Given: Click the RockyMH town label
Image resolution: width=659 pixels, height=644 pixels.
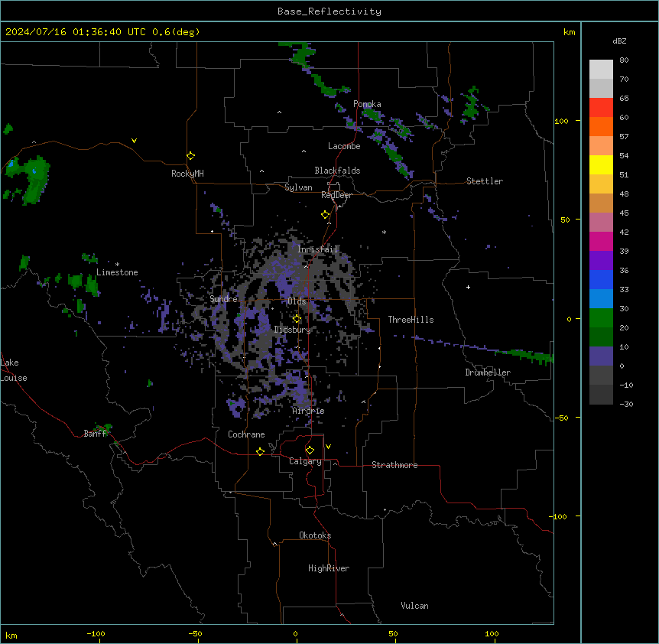Looking at the screenshot, I should [187, 174].
